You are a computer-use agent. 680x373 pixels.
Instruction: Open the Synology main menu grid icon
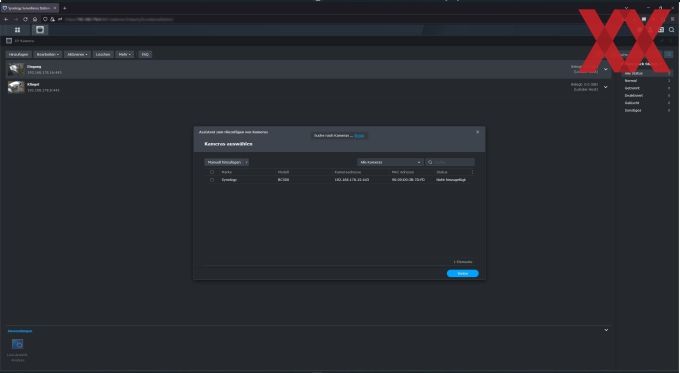[17, 29]
